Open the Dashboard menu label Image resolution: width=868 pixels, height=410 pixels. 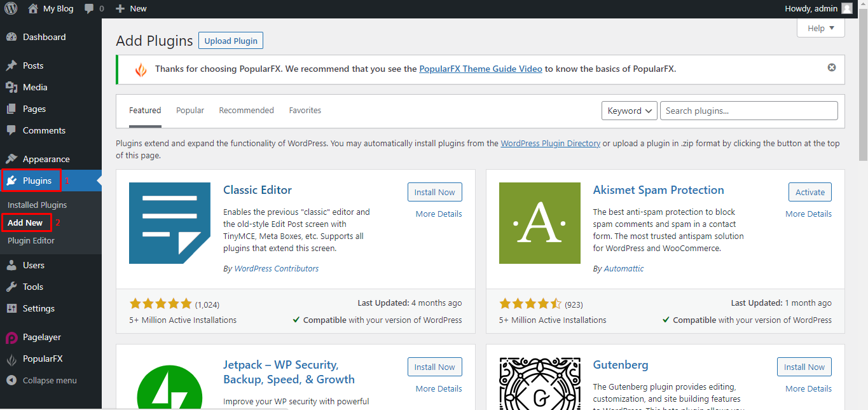point(45,37)
